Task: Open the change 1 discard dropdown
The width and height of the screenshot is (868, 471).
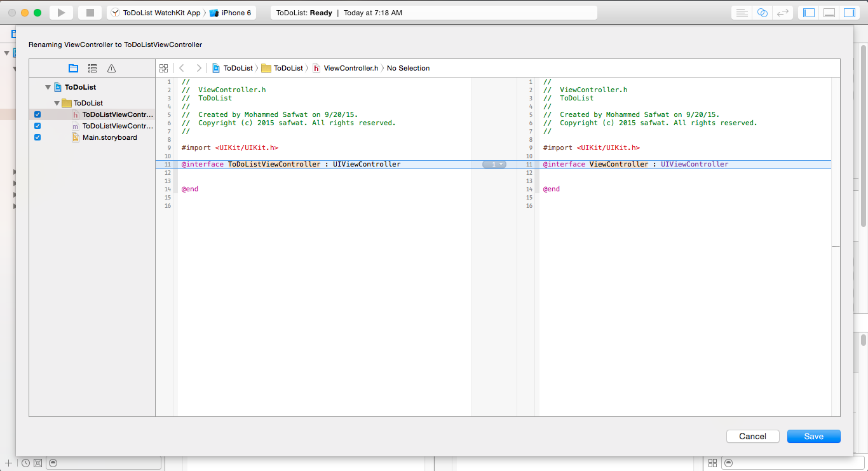Action: click(494, 164)
